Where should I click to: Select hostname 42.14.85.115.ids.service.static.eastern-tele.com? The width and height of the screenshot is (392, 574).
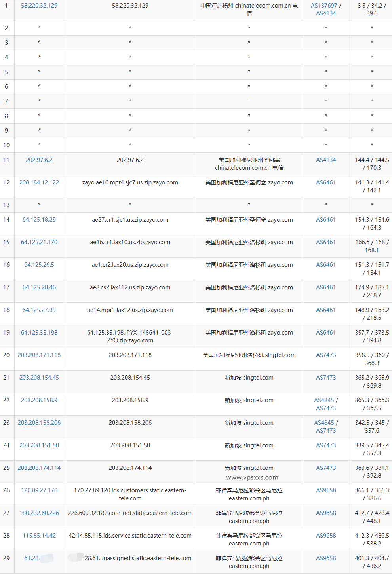point(130,536)
